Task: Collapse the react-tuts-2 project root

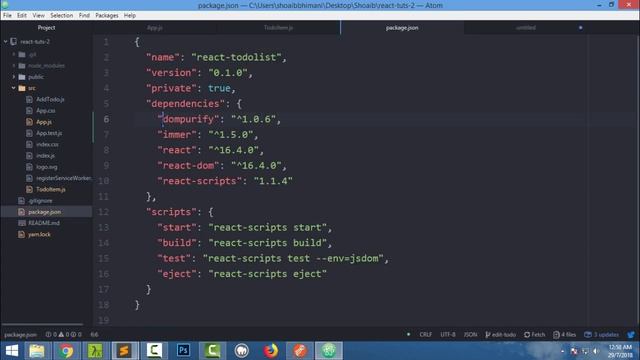Action: tap(6, 42)
